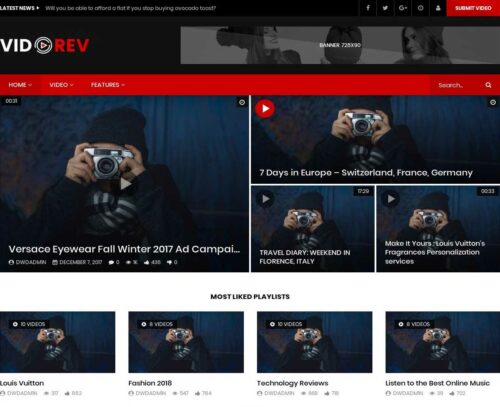Expand the HOME menu dropdown

(20, 85)
